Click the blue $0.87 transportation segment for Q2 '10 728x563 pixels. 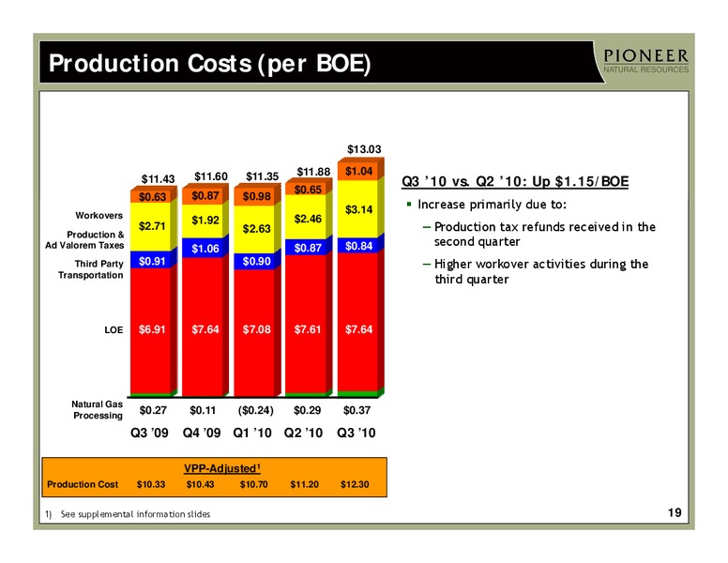pos(308,248)
